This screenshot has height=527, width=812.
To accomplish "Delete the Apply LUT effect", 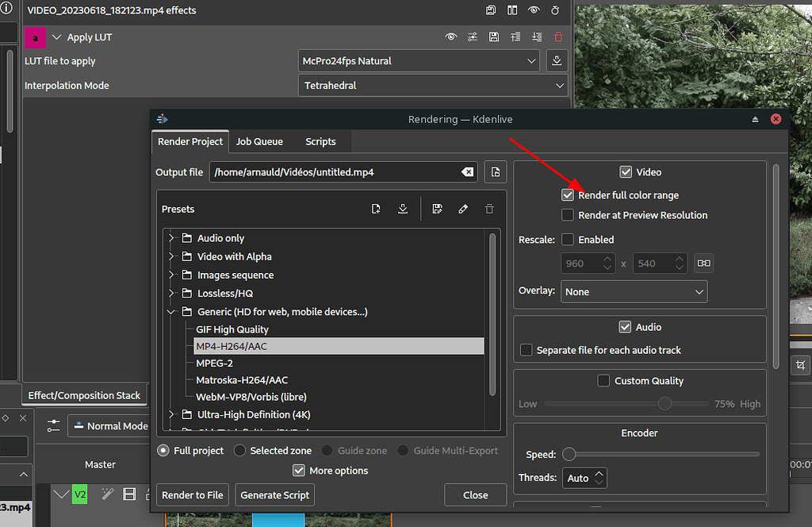I will coord(557,37).
